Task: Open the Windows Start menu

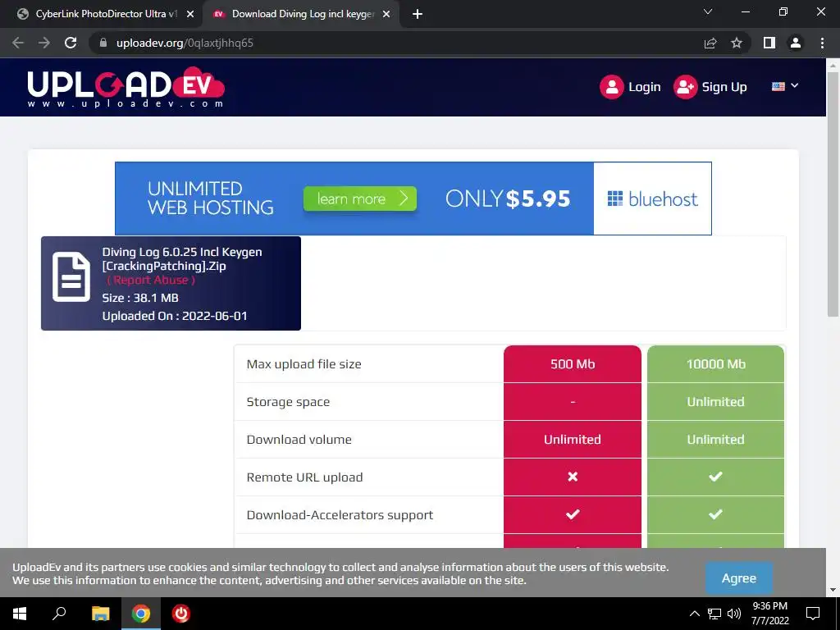Action: pos(20,614)
